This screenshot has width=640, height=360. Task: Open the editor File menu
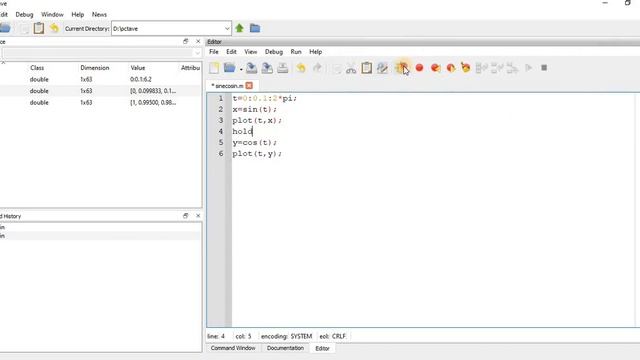(214, 52)
